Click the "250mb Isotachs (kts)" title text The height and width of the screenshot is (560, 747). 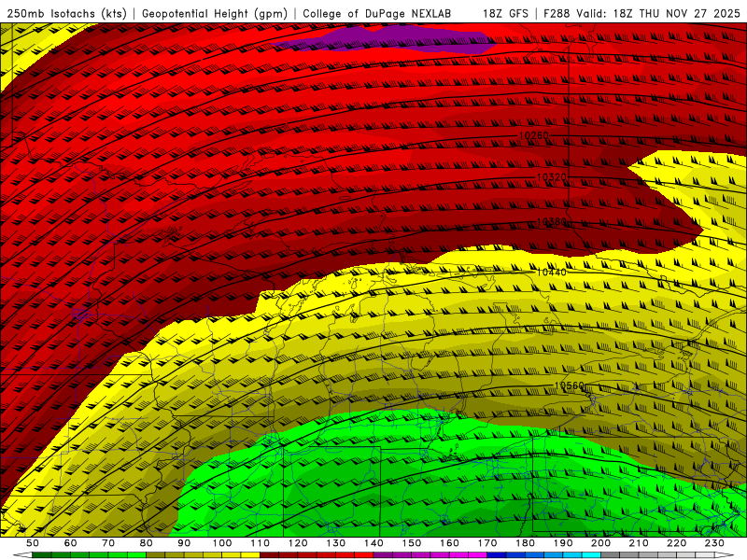(x=66, y=14)
